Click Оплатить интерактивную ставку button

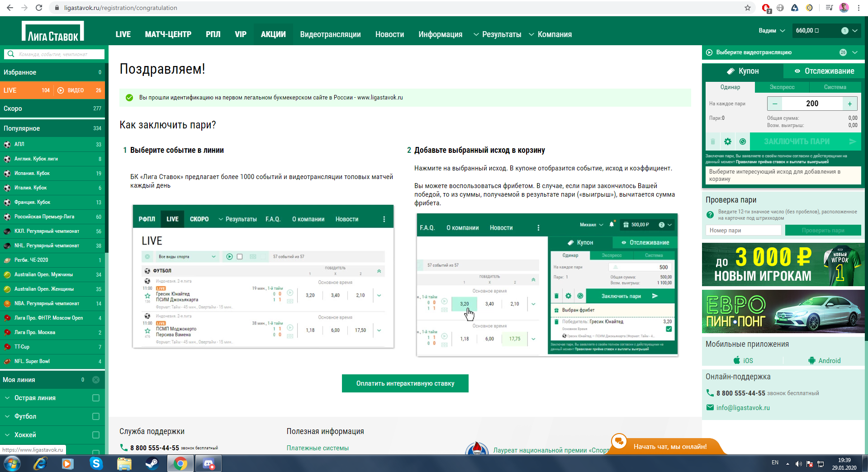(405, 383)
